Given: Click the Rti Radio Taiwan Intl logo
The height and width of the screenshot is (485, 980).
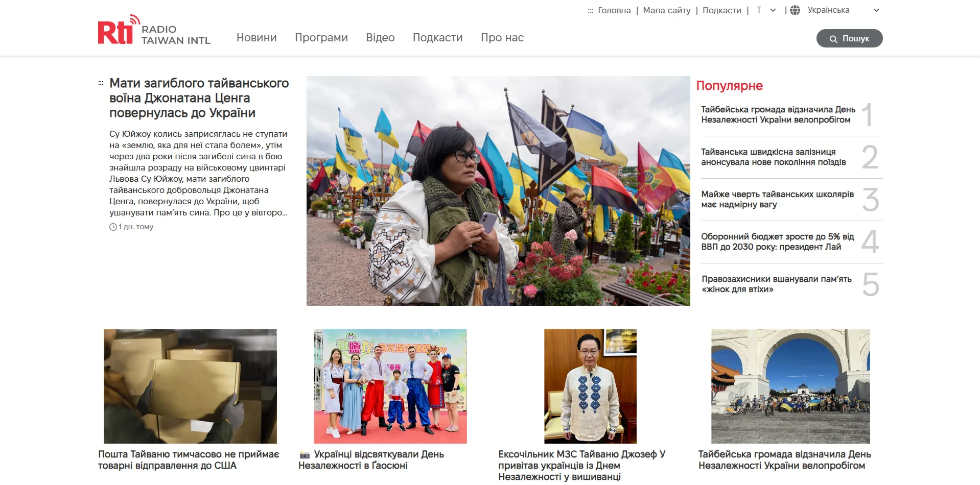Looking at the screenshot, I should pos(154,32).
